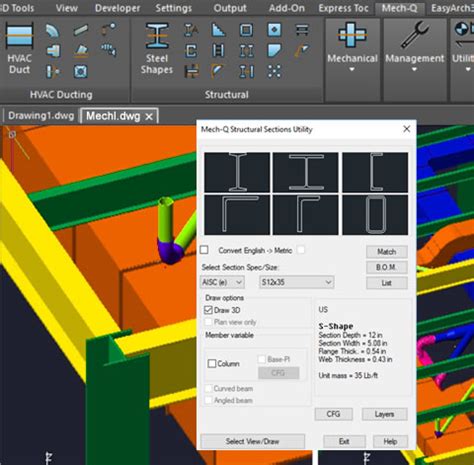474x465 pixels.
Task: Select the duct grille/vanes icon
Action: pos(109,50)
